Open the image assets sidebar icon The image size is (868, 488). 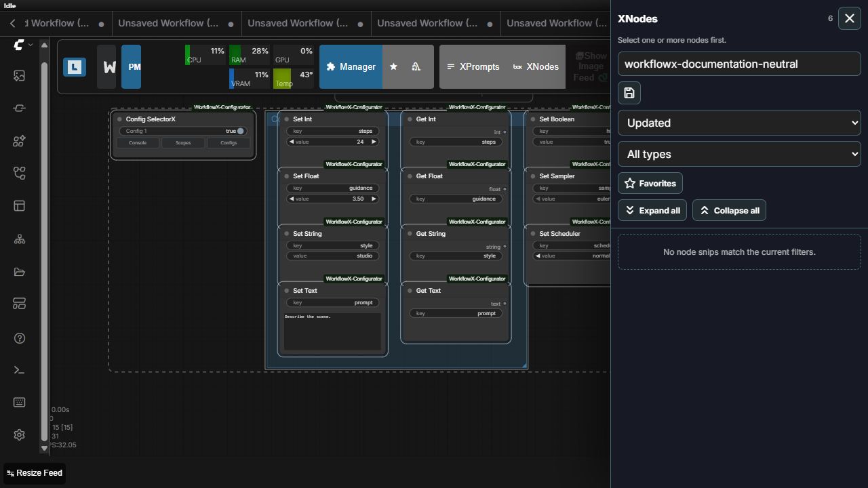20,76
